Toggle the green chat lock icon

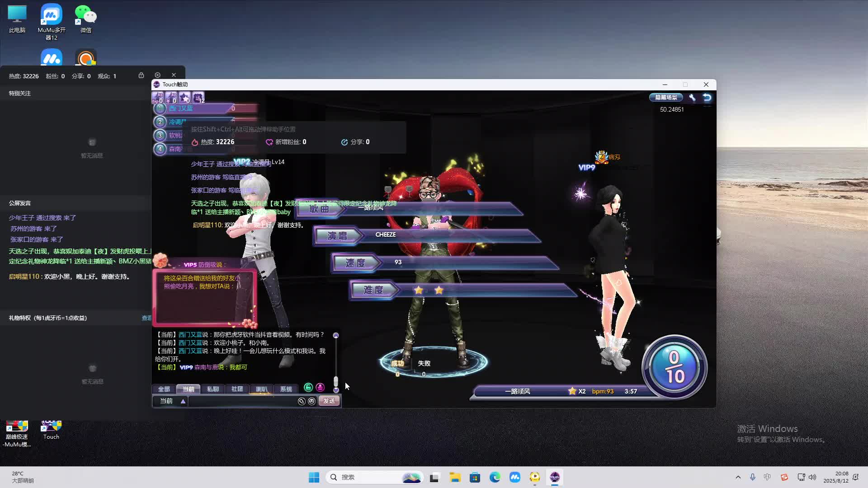[308, 388]
